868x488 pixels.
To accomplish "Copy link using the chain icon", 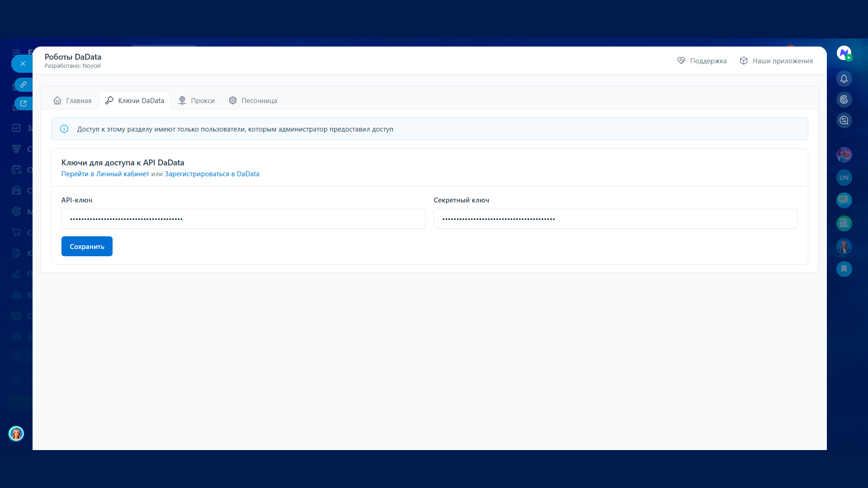I will (24, 84).
